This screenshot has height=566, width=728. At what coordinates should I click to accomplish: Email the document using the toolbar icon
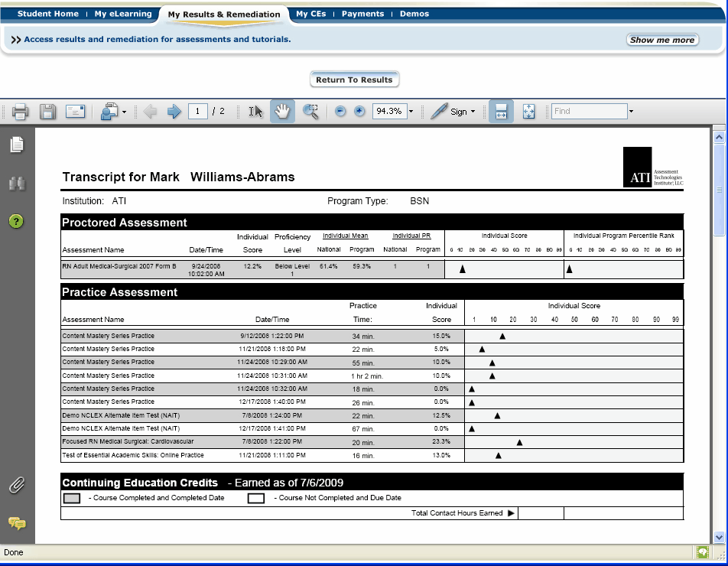point(74,111)
